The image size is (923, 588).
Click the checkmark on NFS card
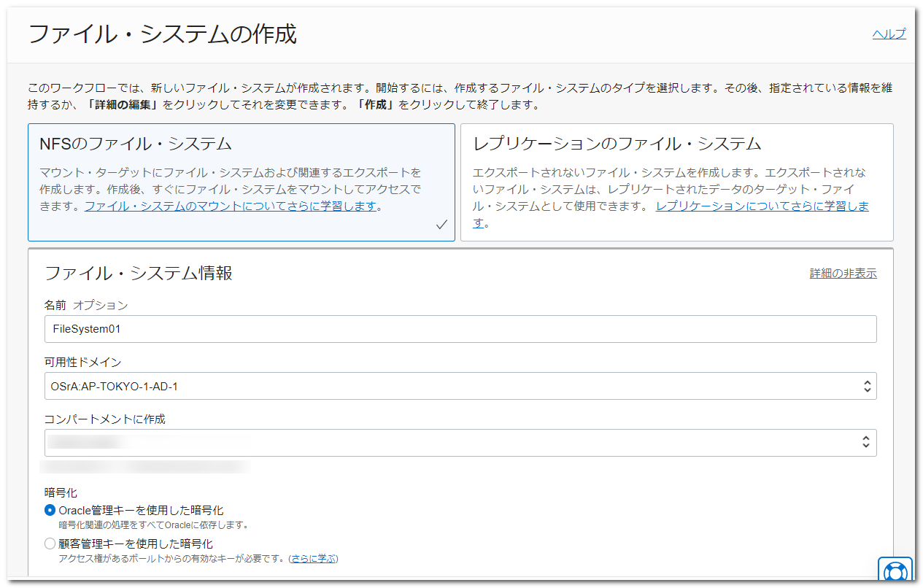coord(441,225)
